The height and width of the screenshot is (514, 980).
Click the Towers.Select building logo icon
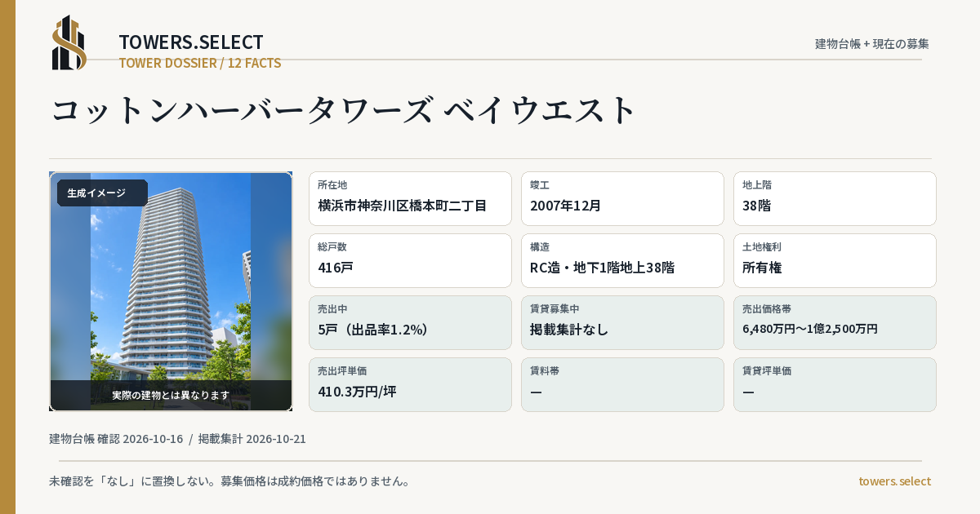click(69, 42)
